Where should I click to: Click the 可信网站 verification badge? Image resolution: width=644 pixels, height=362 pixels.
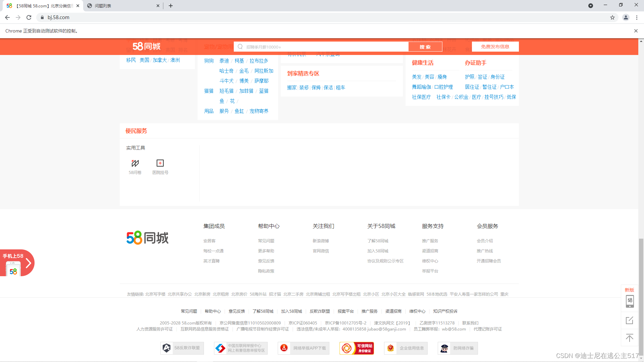357,348
